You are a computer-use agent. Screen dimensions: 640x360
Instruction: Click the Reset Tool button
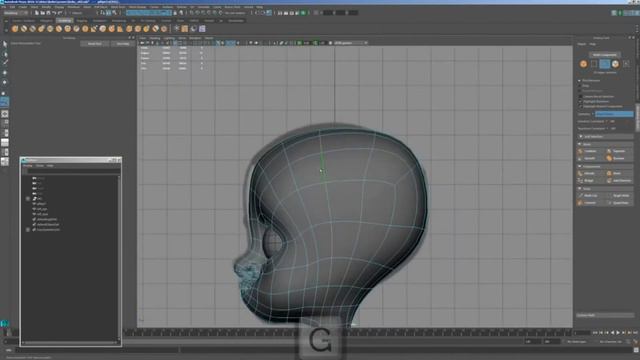(x=95, y=44)
